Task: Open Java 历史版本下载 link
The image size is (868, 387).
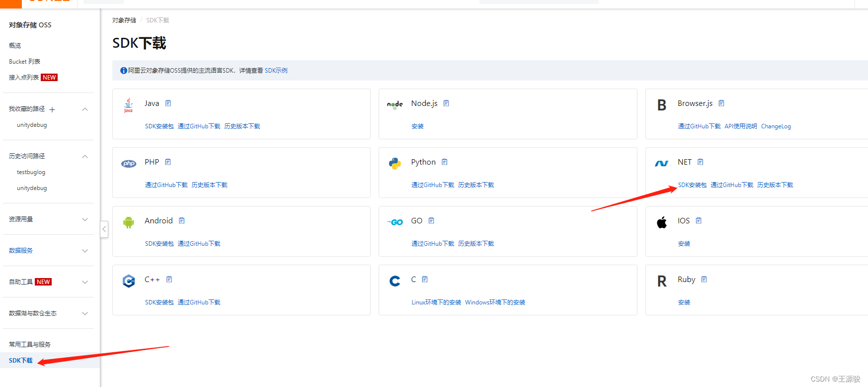Action: point(242,126)
